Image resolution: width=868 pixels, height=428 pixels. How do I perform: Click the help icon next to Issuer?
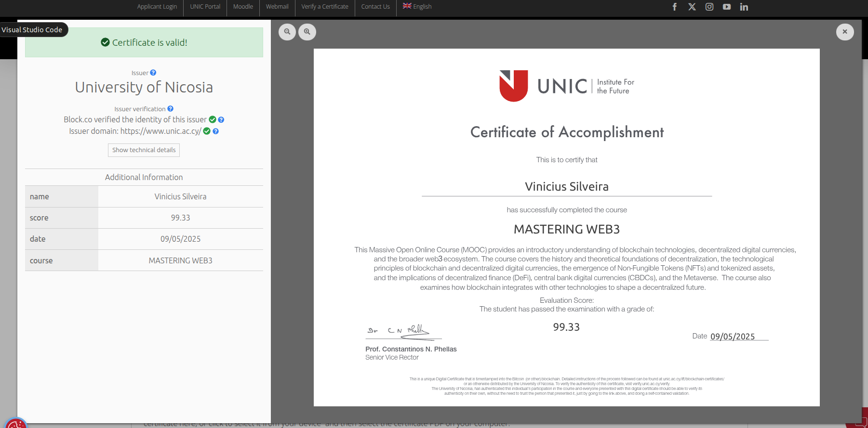tap(153, 73)
